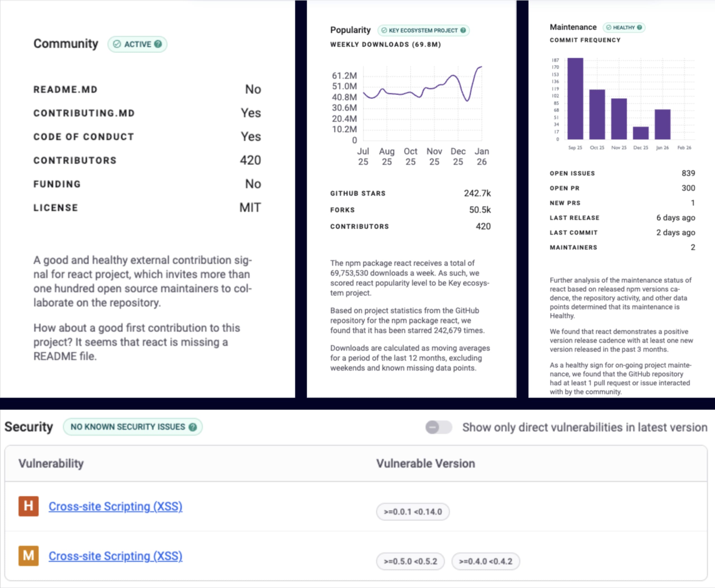Image resolution: width=715 pixels, height=588 pixels.
Task: Click the Oct 25 commit frequency bar
Action: pos(597,114)
